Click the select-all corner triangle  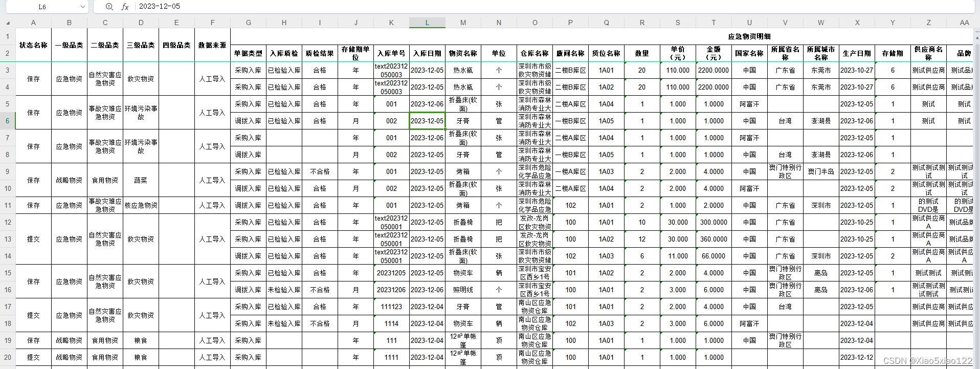coord(8,23)
